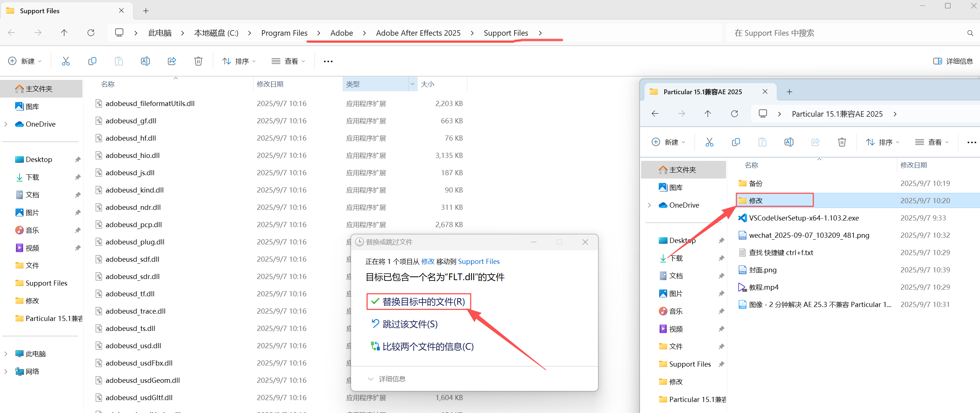Open the 新建 dropdown in Particular window
This screenshot has width=980, height=413.
[669, 142]
